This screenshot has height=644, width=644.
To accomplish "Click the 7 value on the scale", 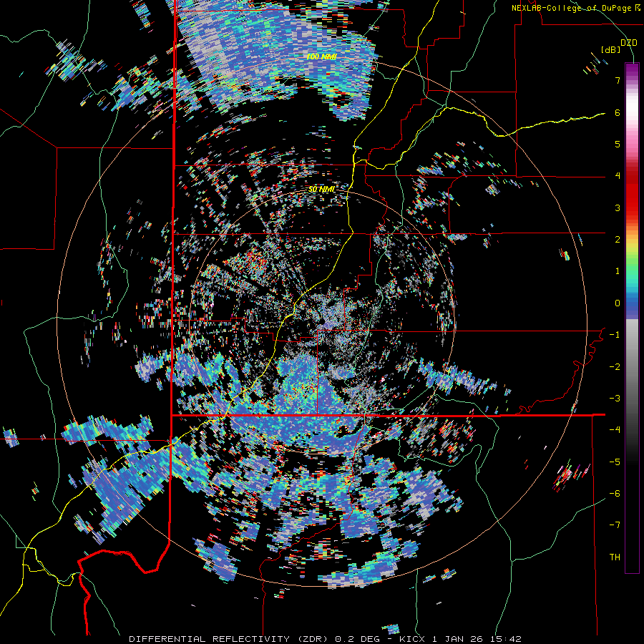I will (x=618, y=80).
